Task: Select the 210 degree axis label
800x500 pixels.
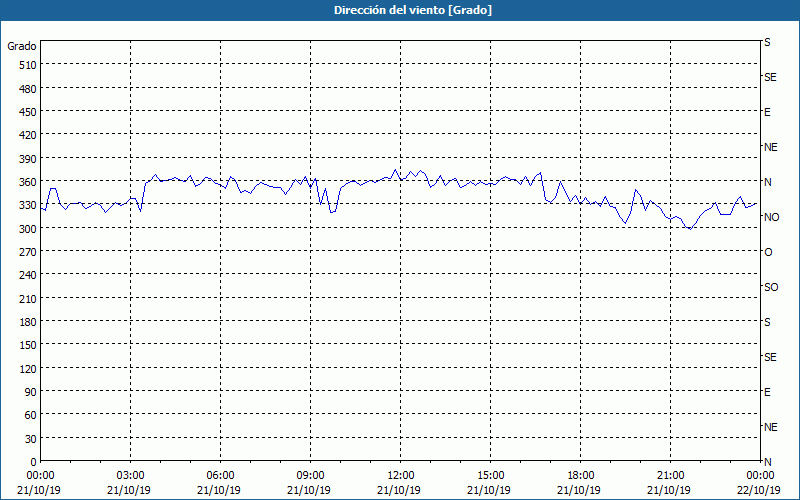Action: 28,299
